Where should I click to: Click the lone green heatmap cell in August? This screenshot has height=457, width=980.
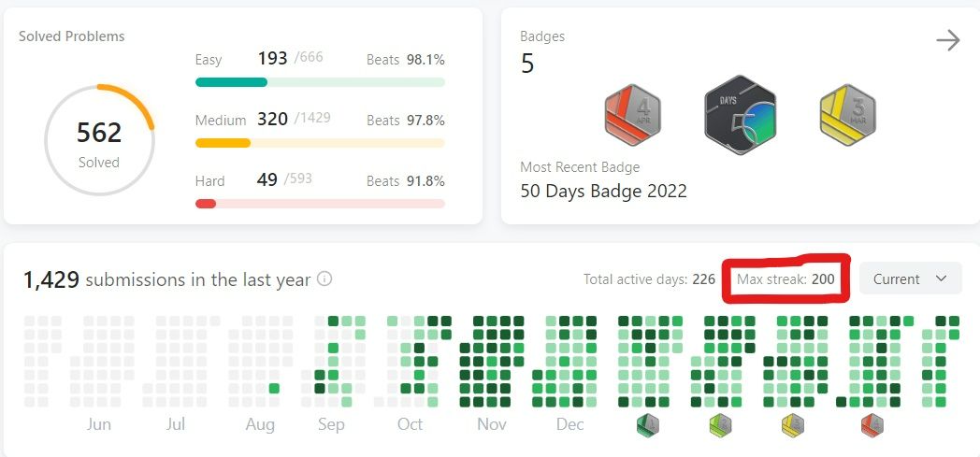274,388
